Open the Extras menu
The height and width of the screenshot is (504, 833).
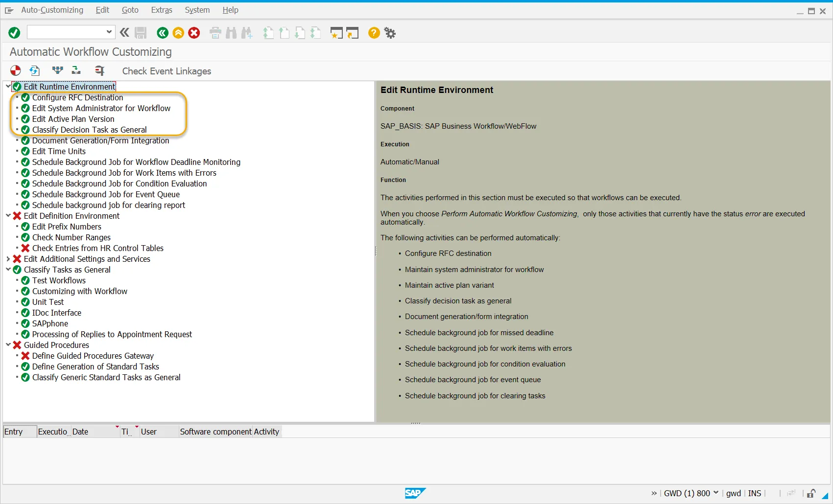162,10
